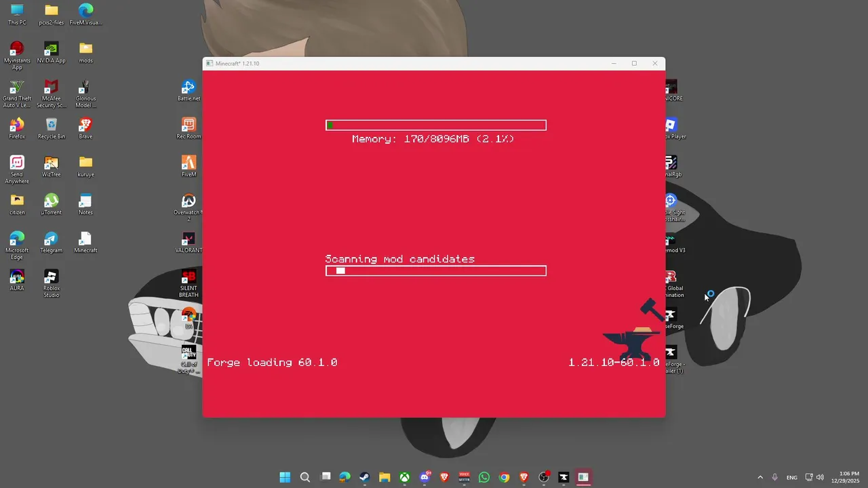Click the 'Scanning mod candidates' label

[x=399, y=259]
